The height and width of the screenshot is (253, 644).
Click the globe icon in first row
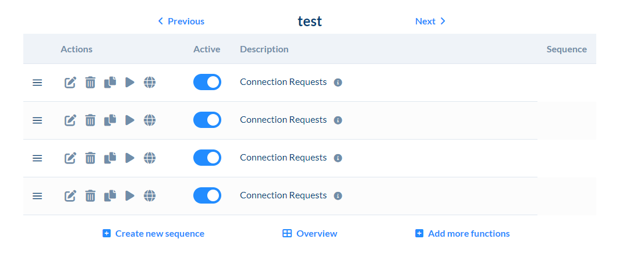150,83
